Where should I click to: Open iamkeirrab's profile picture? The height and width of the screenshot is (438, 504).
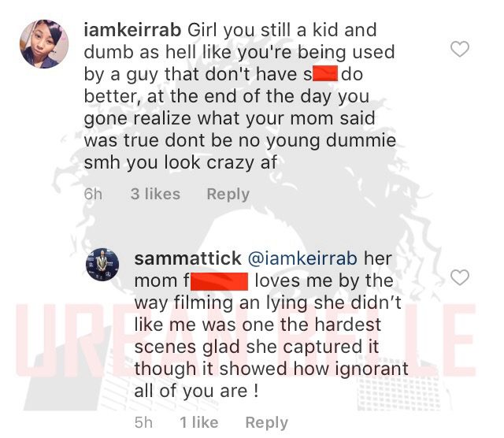44,44
